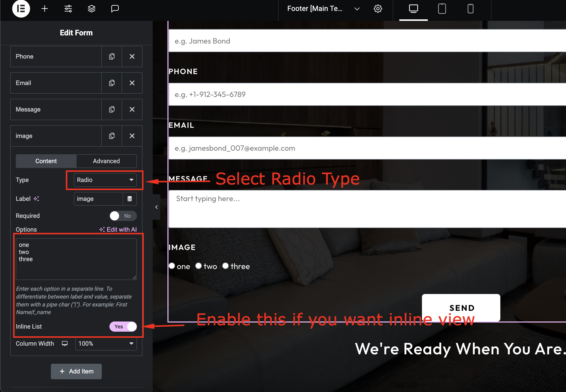Switch to tablet preview mode
This screenshot has height=392, width=566.
coord(442,9)
